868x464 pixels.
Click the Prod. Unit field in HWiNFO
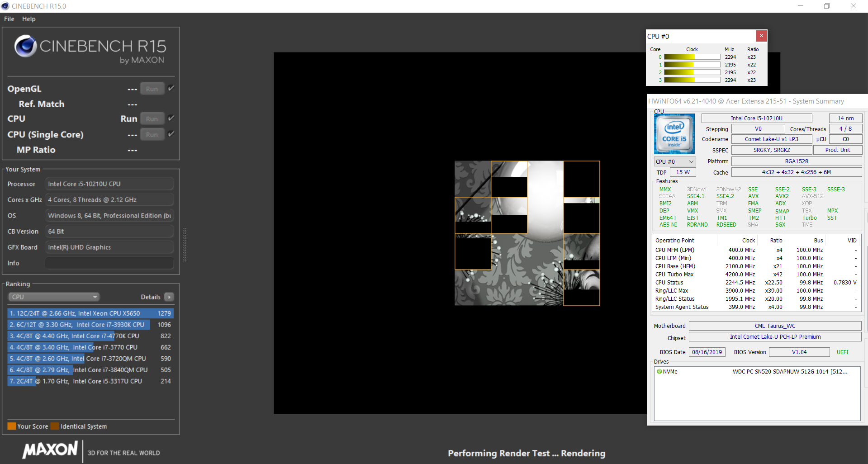click(838, 150)
